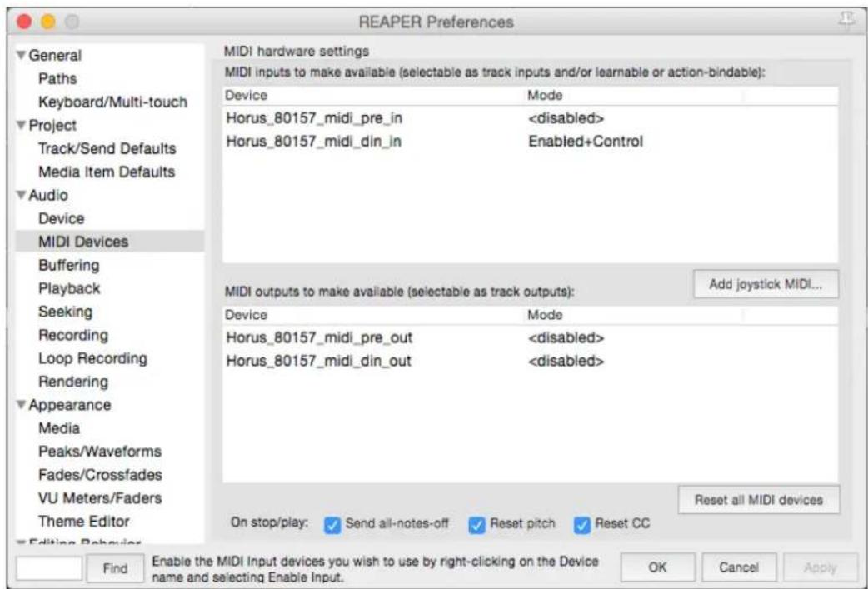Screen dimensions: 868x589
Task: Click the Apply button
Action: click(x=820, y=567)
